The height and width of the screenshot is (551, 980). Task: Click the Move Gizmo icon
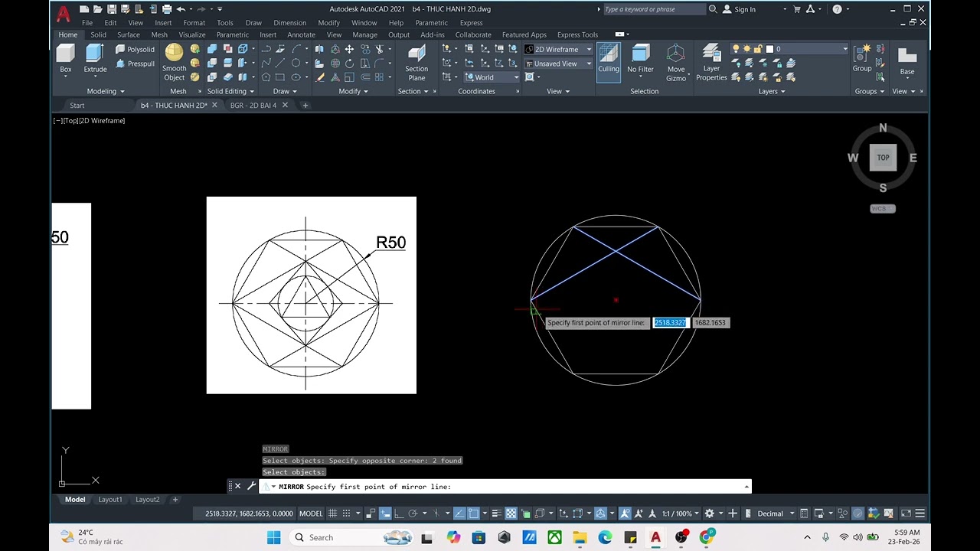click(x=676, y=62)
